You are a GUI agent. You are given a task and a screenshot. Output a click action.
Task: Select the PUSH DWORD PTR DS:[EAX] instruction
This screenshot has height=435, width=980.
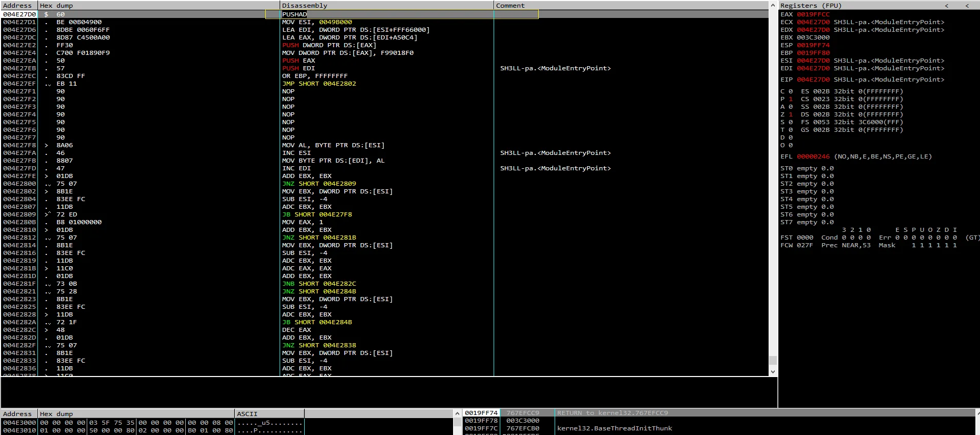(x=329, y=45)
